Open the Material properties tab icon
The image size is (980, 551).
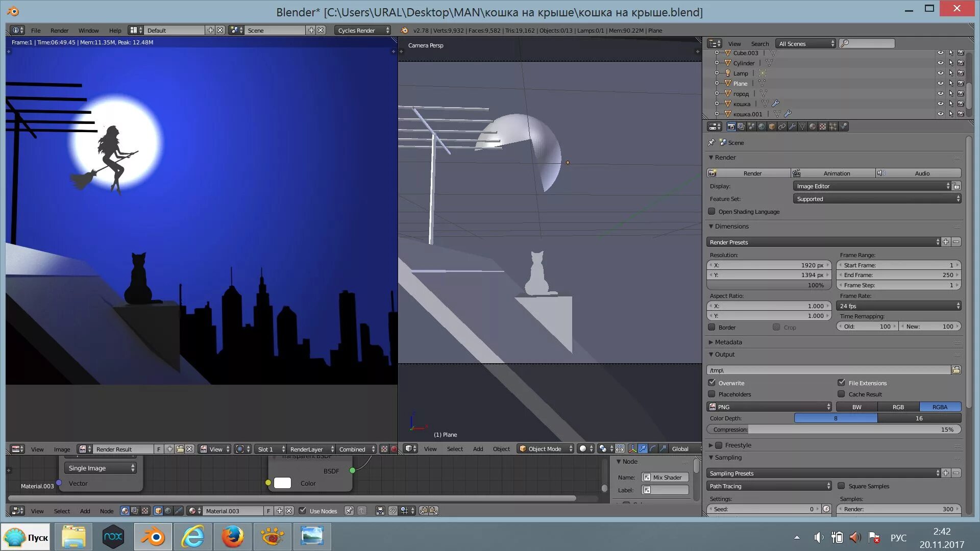click(x=813, y=127)
